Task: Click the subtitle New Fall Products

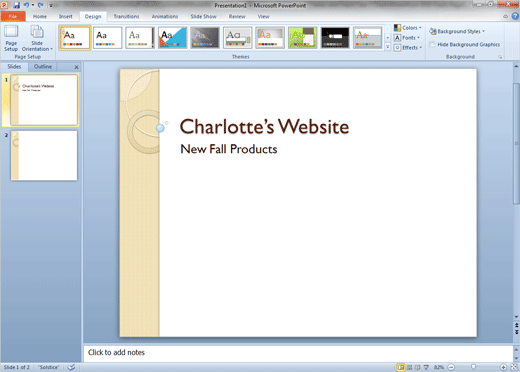Action: 229,149
